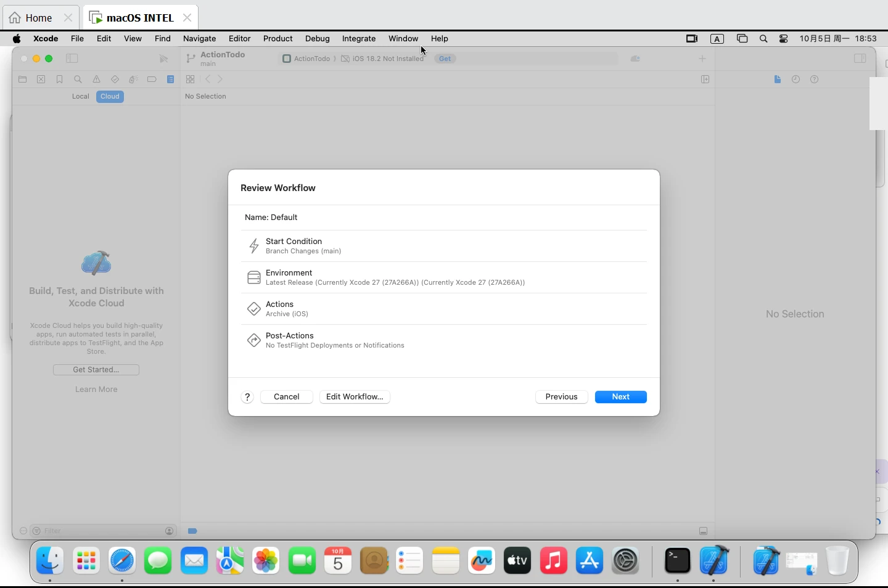This screenshot has width=888, height=588.
Task: Open the Project navigator folder icon
Action: point(23,80)
